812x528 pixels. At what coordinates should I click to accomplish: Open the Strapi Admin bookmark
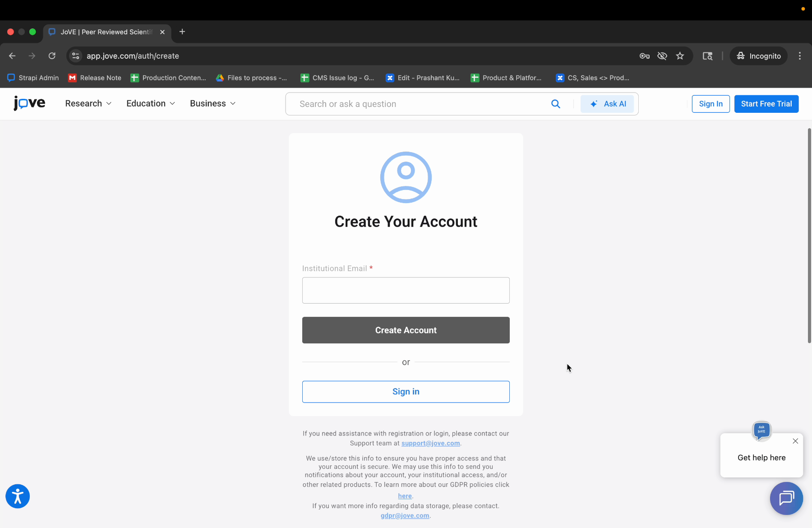click(x=33, y=78)
